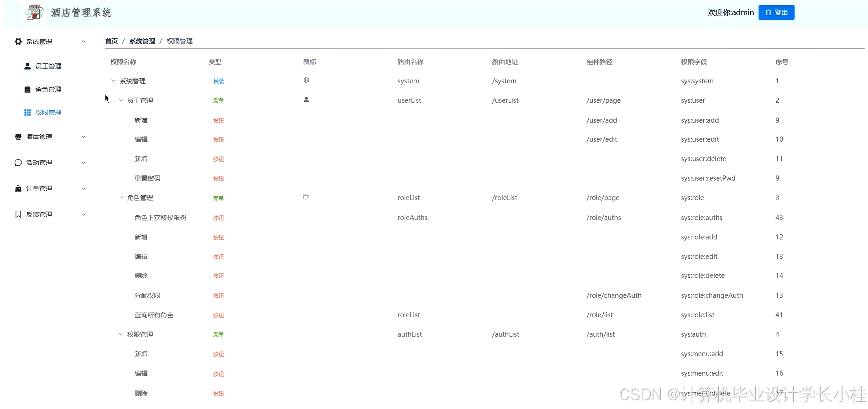Click the folder icon in 角色管理 table row
This screenshot has width=868, height=409.
(306, 197)
